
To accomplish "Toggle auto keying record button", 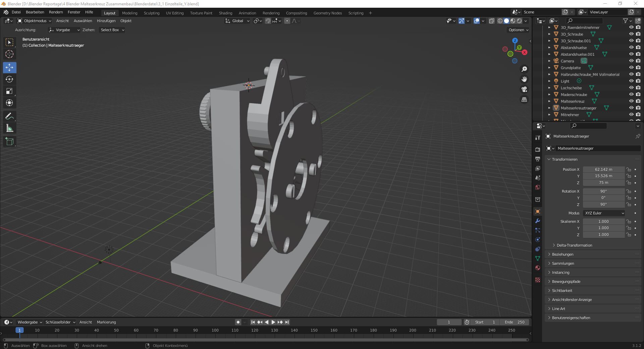I will tap(238, 322).
